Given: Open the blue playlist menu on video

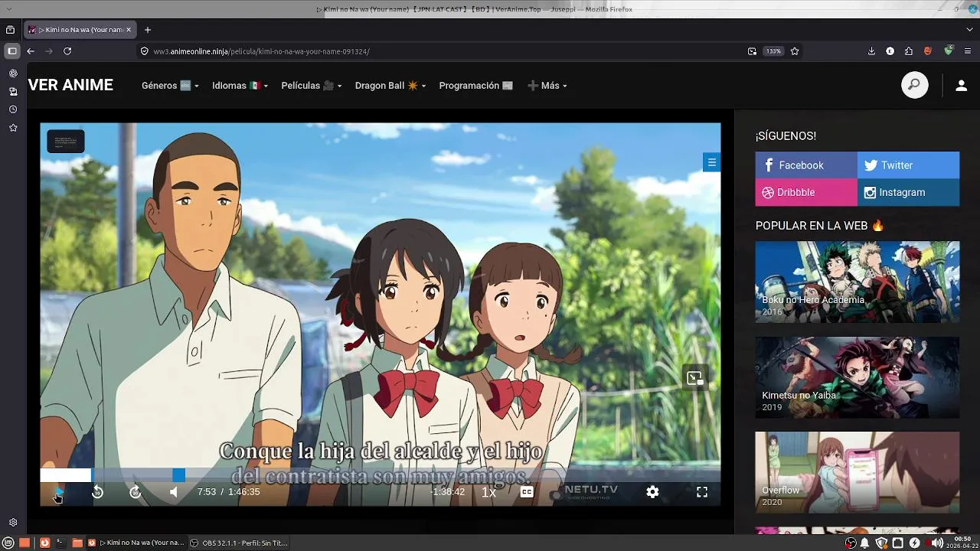Looking at the screenshot, I should pos(711,161).
